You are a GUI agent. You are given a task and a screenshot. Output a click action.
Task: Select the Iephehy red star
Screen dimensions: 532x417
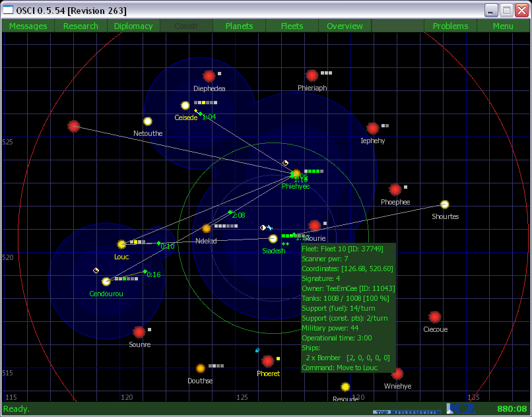373,128
